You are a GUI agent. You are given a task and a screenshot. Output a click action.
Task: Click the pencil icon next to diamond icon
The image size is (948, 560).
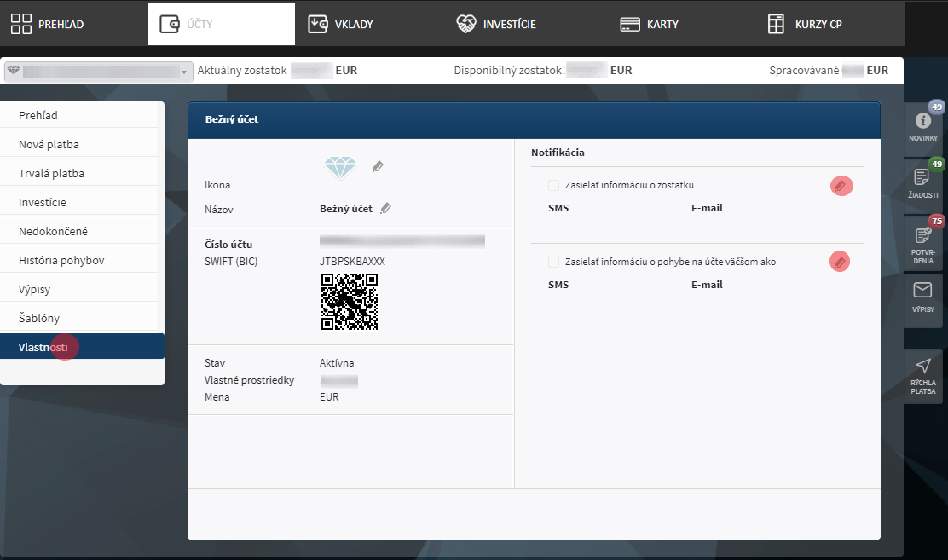coord(379,167)
